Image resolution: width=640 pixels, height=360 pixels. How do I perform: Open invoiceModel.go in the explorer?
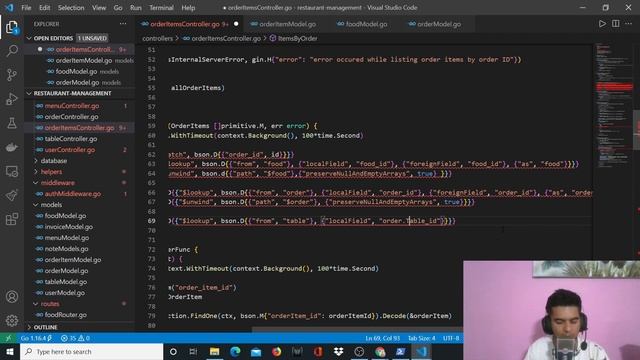click(69, 227)
